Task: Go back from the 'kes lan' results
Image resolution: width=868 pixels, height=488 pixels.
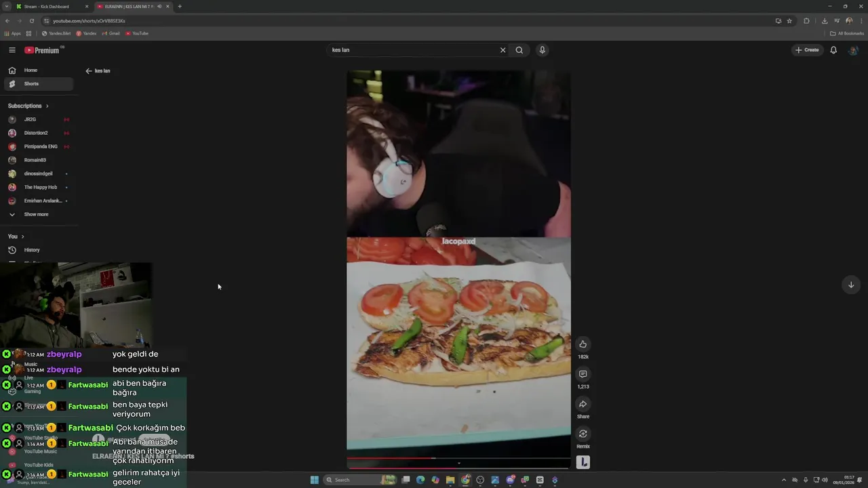Action: tap(89, 71)
